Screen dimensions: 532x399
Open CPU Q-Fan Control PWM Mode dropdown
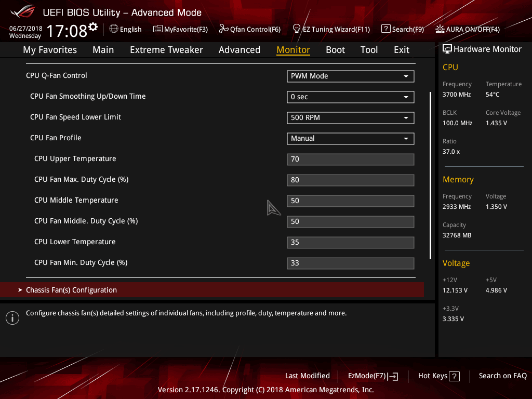pos(351,76)
